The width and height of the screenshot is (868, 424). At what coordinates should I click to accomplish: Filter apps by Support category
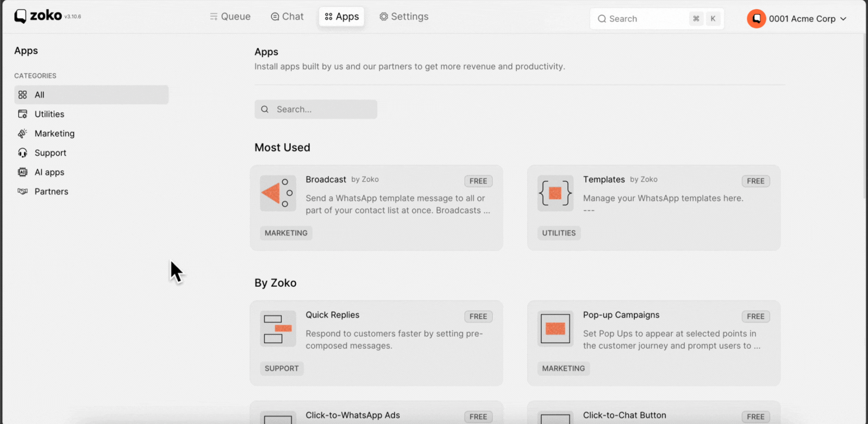(91, 153)
